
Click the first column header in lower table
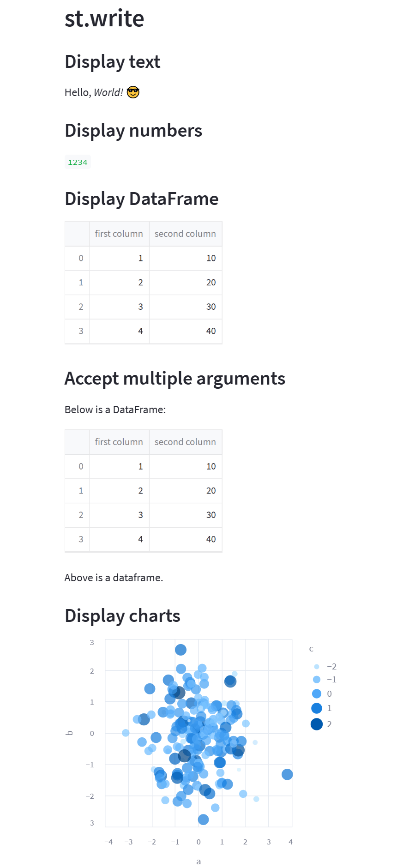(x=119, y=442)
